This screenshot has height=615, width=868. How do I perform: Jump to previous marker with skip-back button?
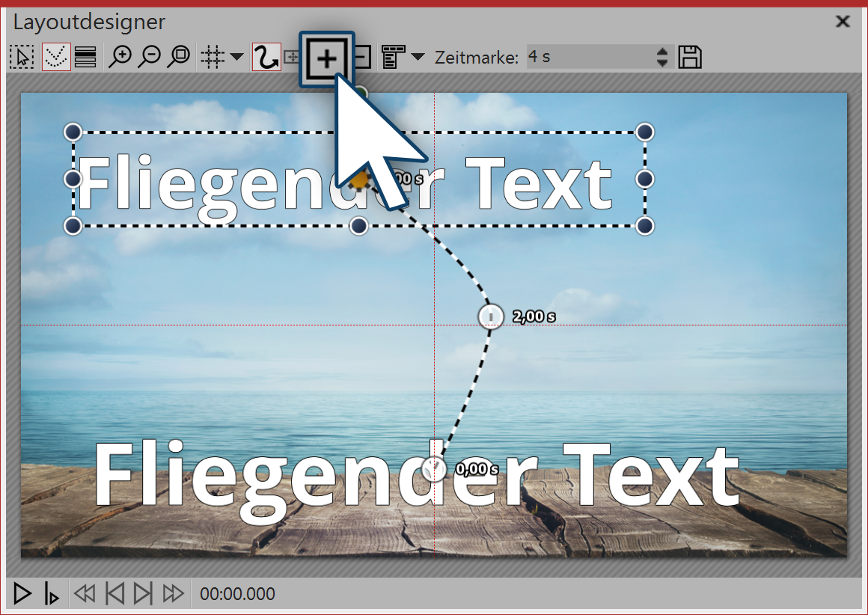[x=114, y=593]
